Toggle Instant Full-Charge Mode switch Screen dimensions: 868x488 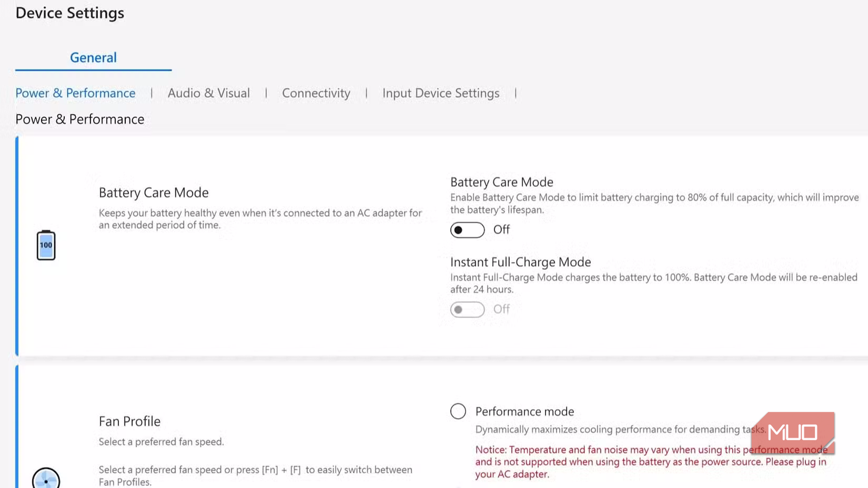tap(467, 309)
